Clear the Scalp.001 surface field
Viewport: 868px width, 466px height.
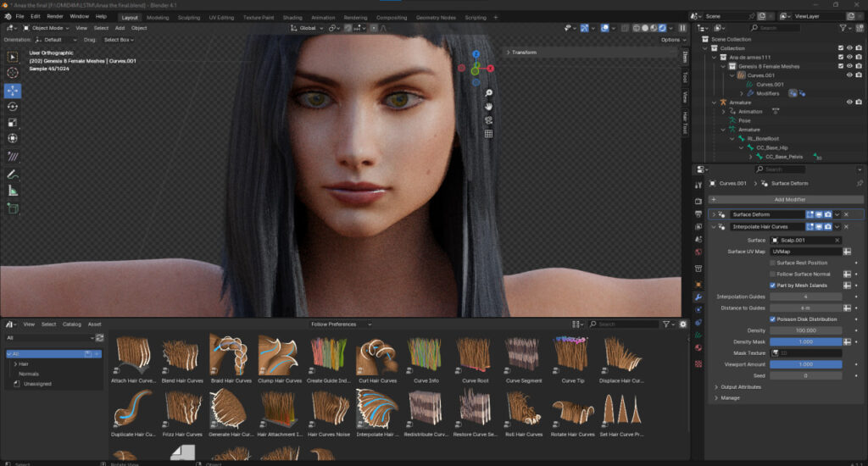pyautogui.click(x=837, y=240)
